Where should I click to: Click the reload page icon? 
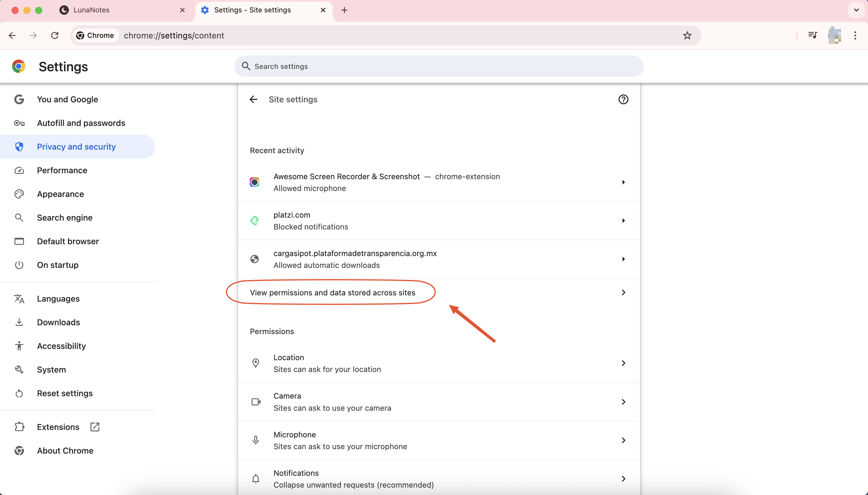coord(55,35)
